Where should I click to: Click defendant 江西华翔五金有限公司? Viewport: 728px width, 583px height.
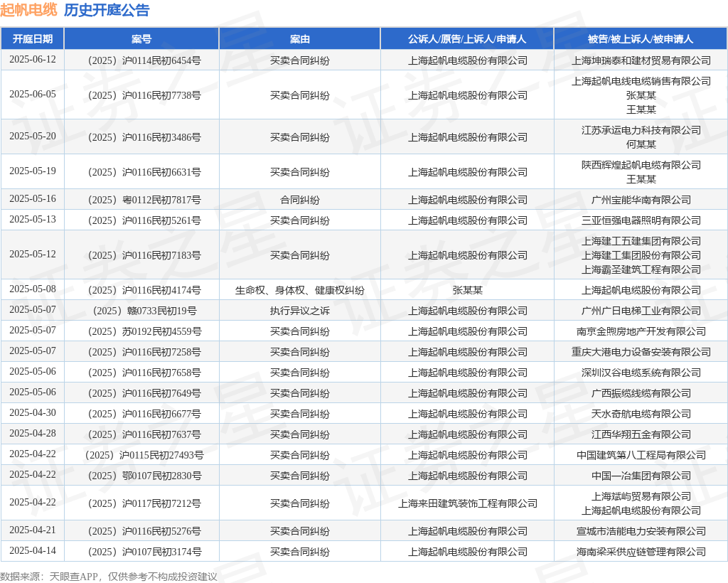click(x=641, y=434)
